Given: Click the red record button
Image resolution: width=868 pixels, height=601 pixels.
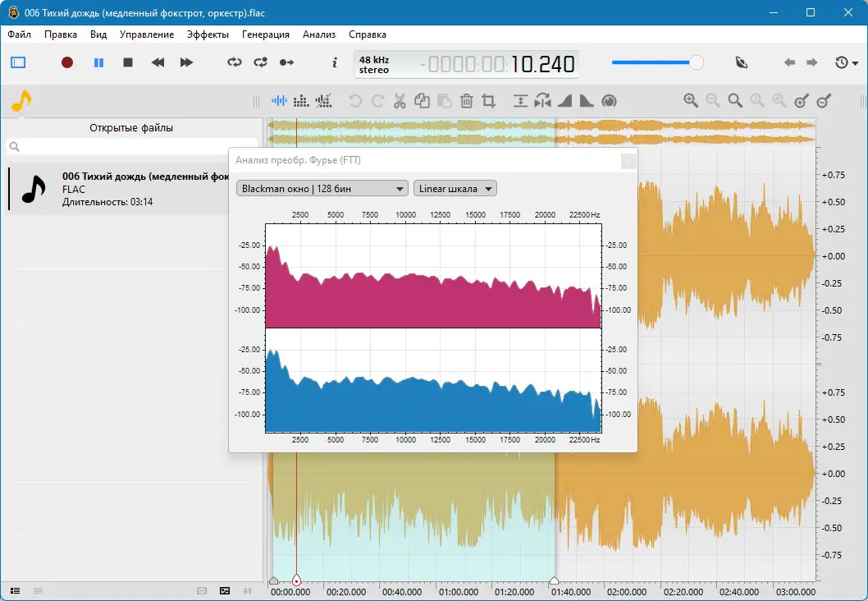Looking at the screenshot, I should pyautogui.click(x=67, y=62).
